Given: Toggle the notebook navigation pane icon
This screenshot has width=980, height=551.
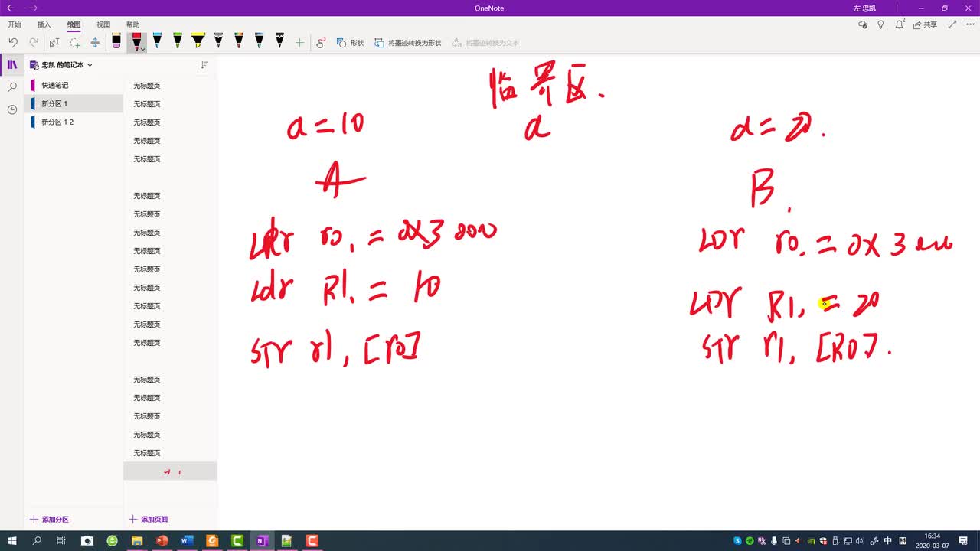Looking at the screenshot, I should point(12,65).
